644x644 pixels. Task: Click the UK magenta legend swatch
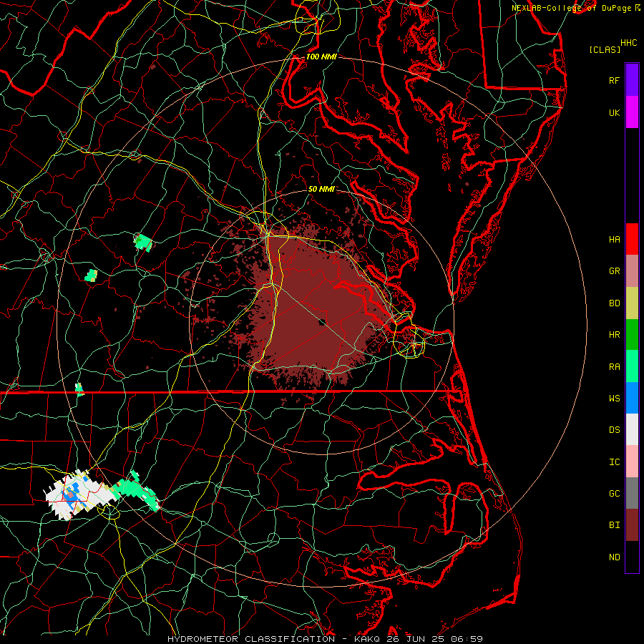click(632, 112)
